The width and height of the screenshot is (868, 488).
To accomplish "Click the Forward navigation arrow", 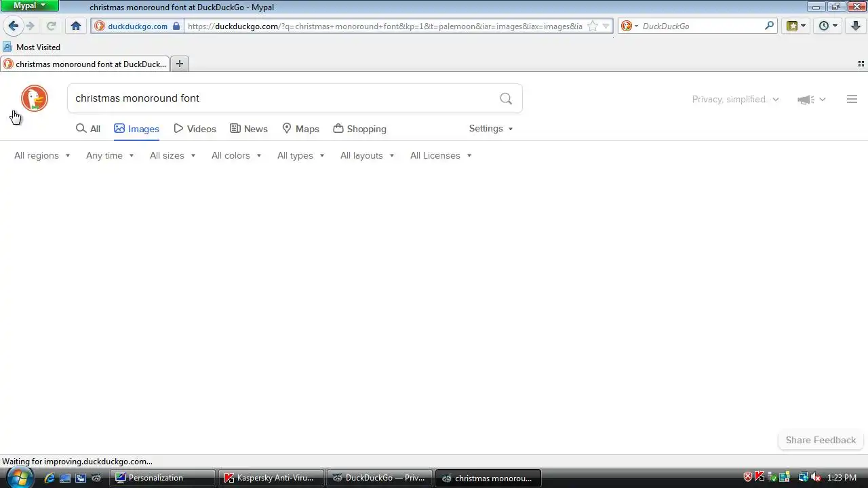I will [30, 26].
